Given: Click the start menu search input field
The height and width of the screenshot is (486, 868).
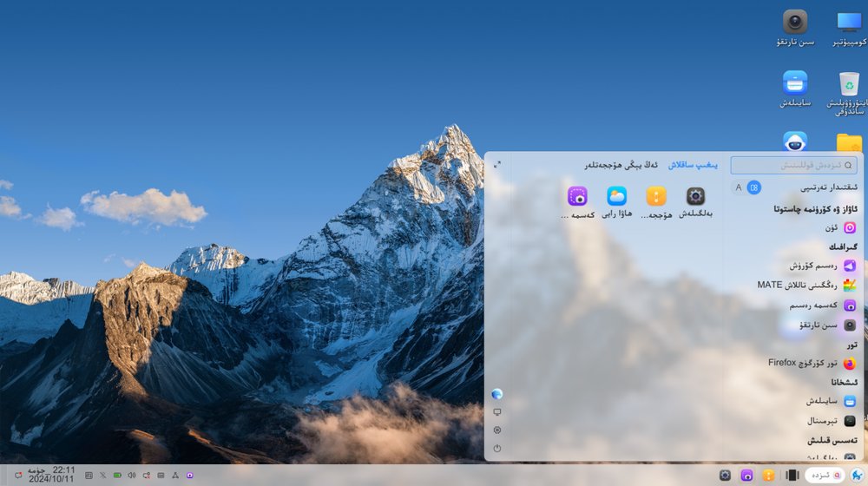Looking at the screenshot, I should [792, 165].
